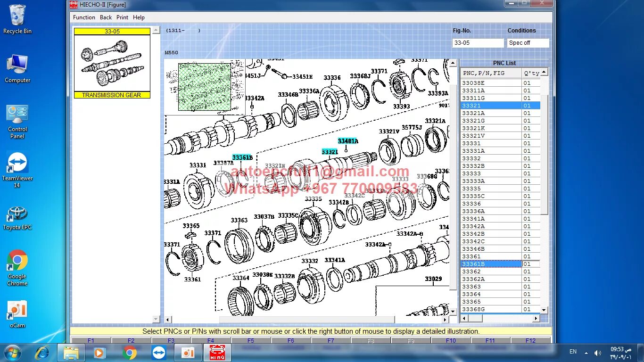Screen dimensions: 644x362
Task: Click diagram horizontal scrollbar left arrow
Action: point(168,320)
